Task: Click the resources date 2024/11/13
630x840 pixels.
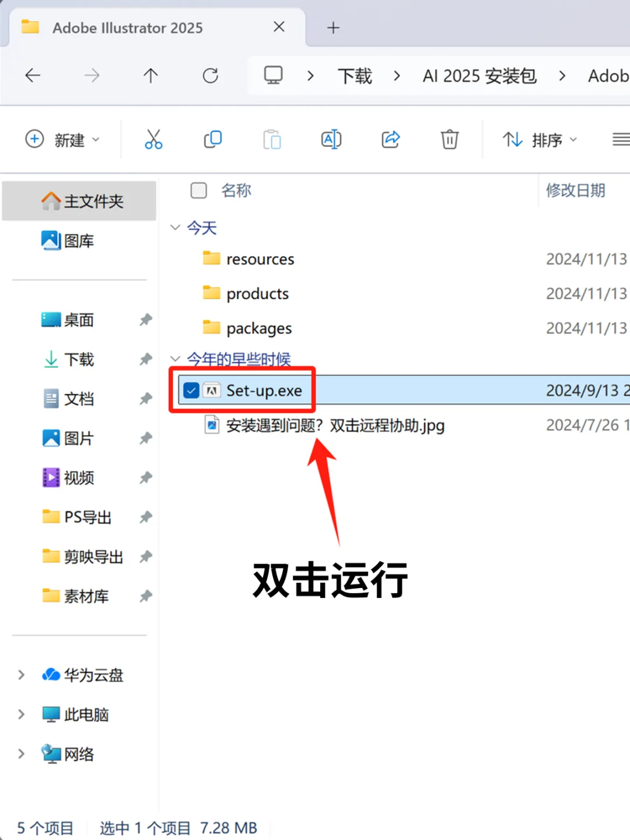Action: click(586, 258)
